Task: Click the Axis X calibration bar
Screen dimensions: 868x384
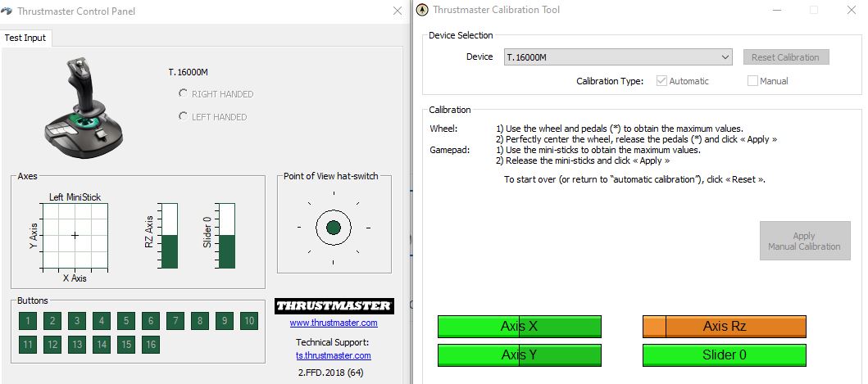Action: (x=520, y=327)
